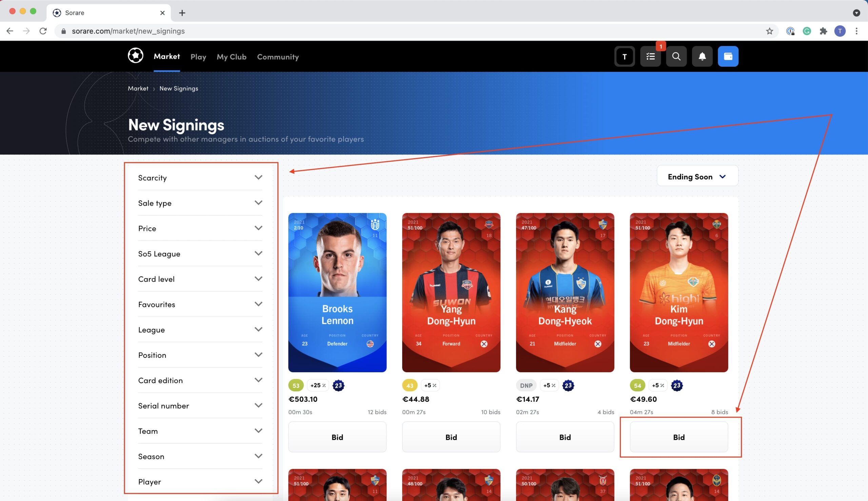Open the search panel icon
Viewport: 868px width, 501px height.
click(676, 56)
